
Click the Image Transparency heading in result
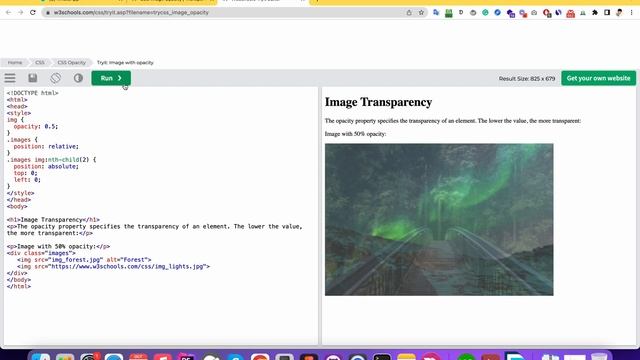coord(378,102)
